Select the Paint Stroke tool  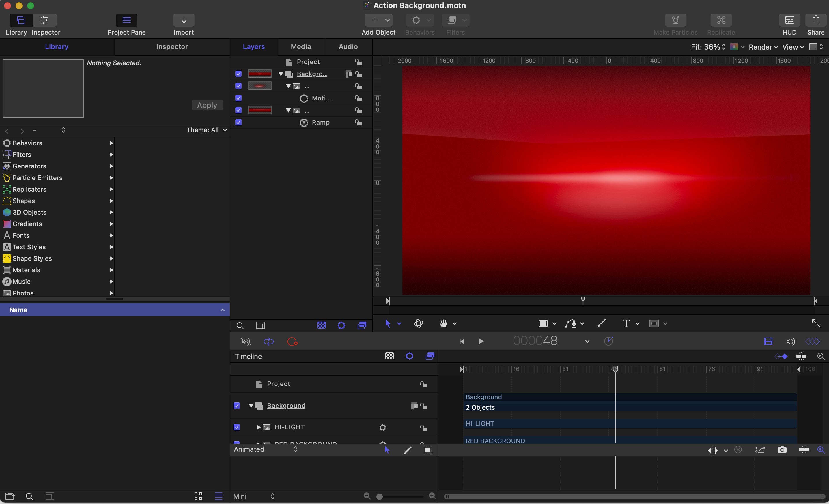pos(601,323)
